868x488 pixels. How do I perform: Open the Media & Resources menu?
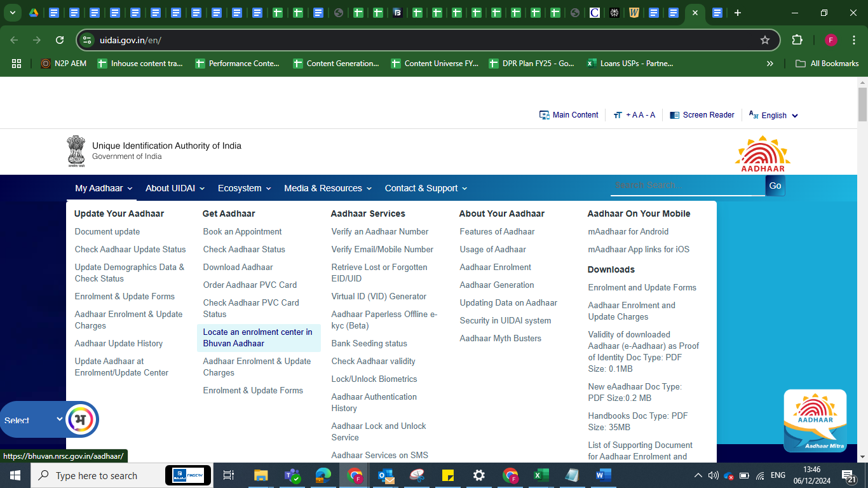[328, 188]
